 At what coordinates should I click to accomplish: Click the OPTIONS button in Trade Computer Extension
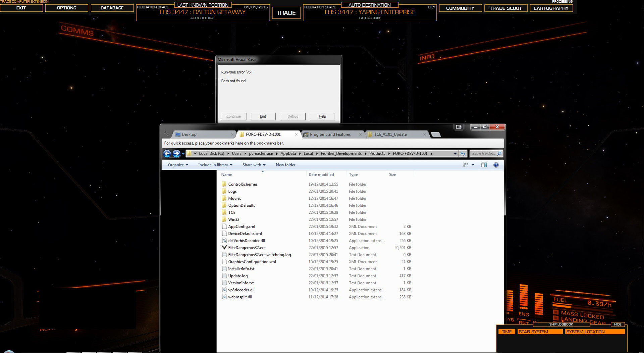pos(66,8)
